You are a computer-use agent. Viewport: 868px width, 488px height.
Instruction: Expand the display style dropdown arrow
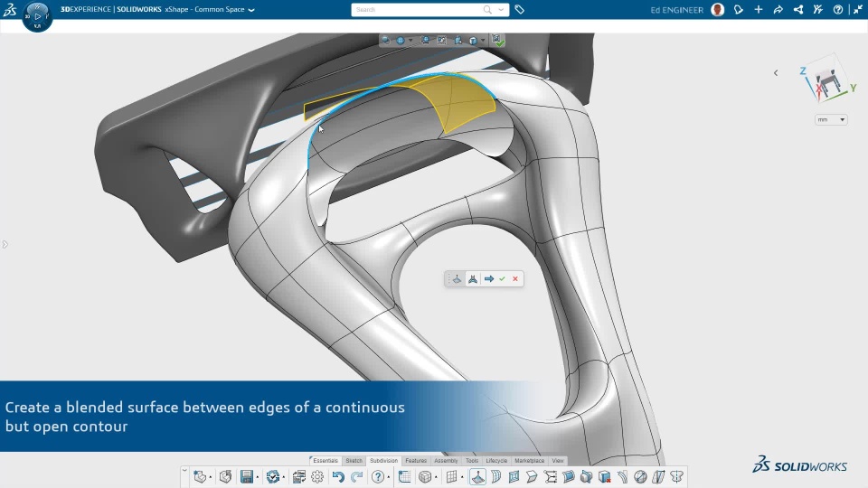coord(483,41)
